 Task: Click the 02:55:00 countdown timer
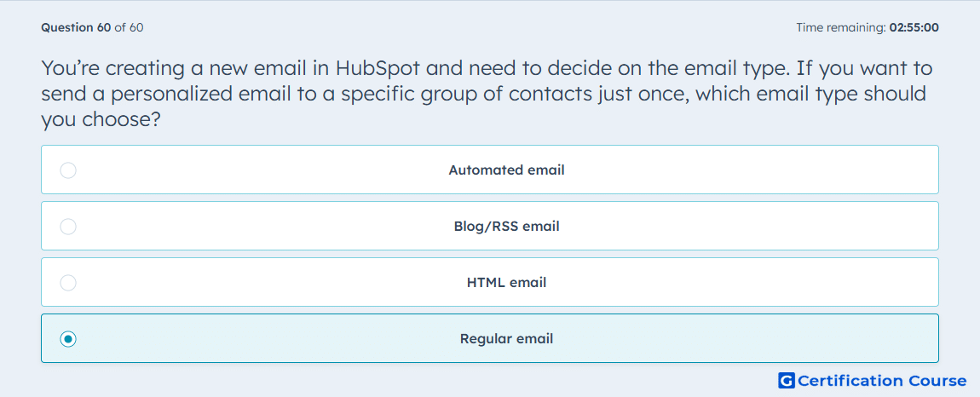914,27
